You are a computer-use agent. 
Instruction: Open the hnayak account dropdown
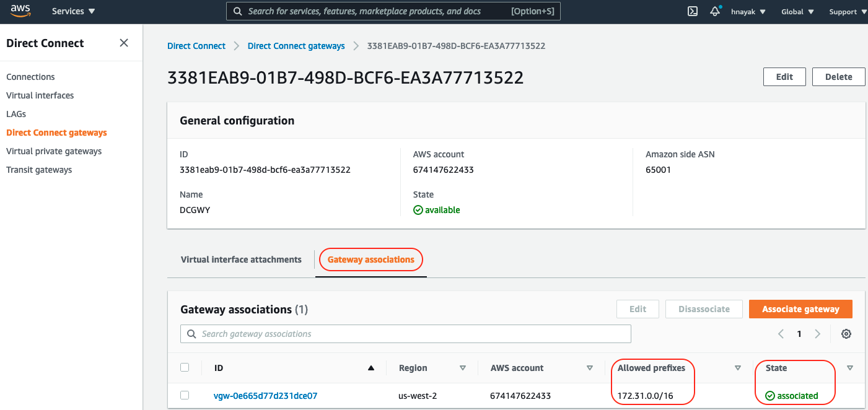[x=748, y=12]
